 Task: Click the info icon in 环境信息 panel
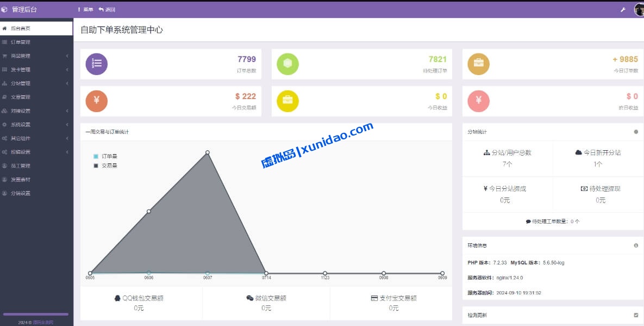click(x=636, y=245)
